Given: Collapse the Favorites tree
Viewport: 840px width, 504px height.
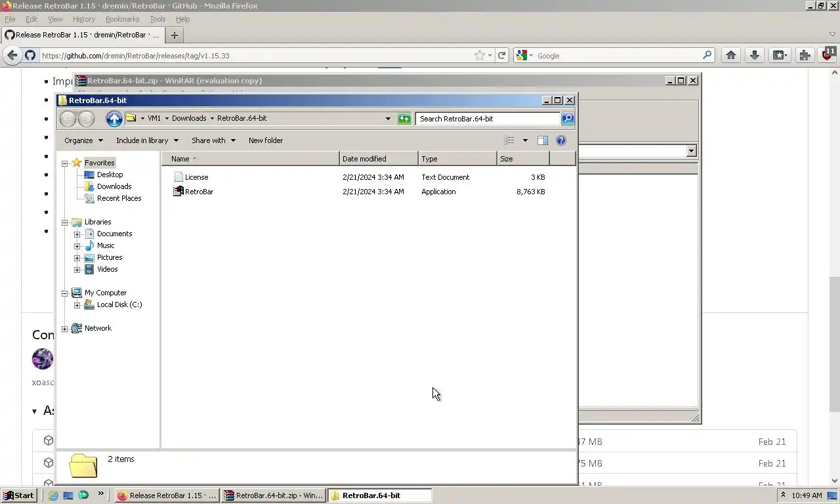Looking at the screenshot, I should click(65, 163).
